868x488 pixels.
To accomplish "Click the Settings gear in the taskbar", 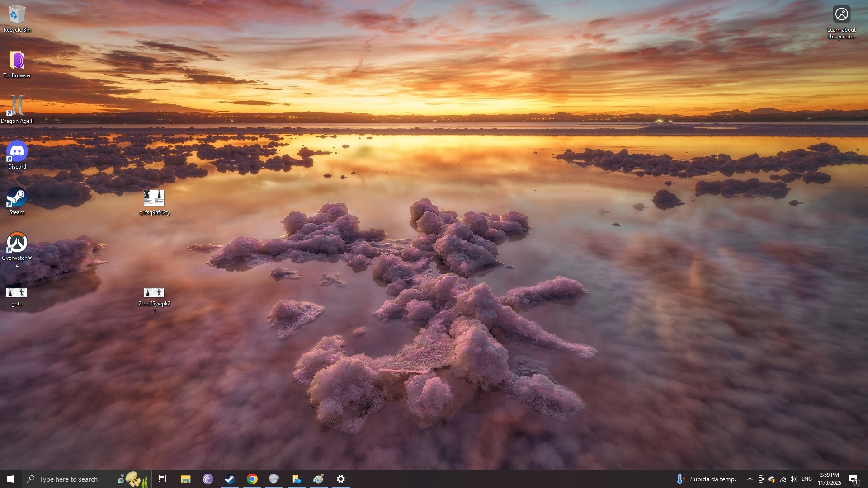I will coord(341,479).
